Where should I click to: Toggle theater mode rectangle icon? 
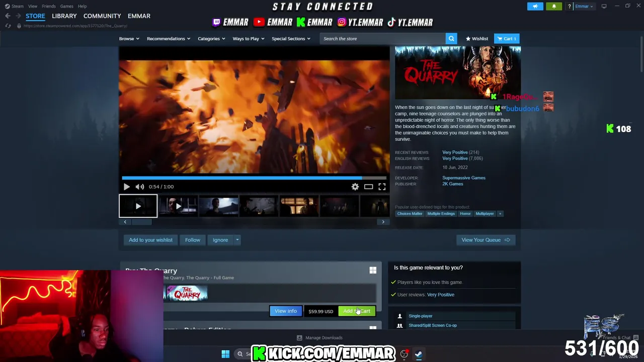368,187
